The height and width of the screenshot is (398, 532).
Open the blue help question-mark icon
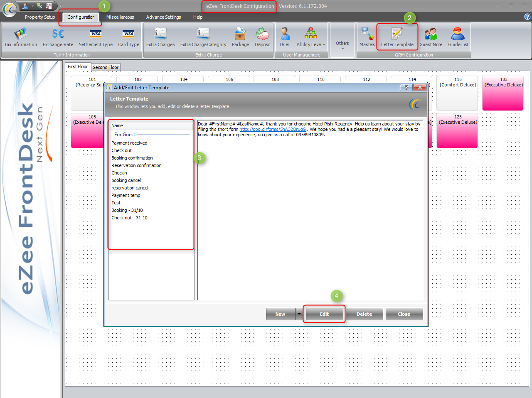527,17
